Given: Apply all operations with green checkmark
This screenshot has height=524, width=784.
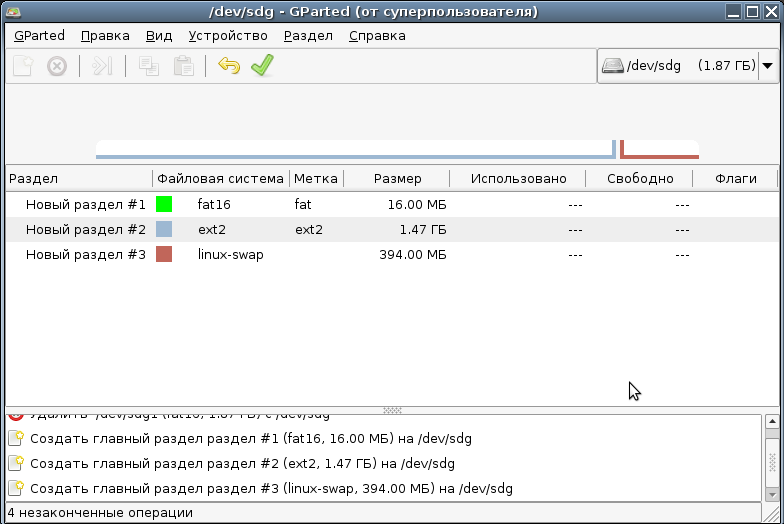Looking at the screenshot, I should pos(262,65).
